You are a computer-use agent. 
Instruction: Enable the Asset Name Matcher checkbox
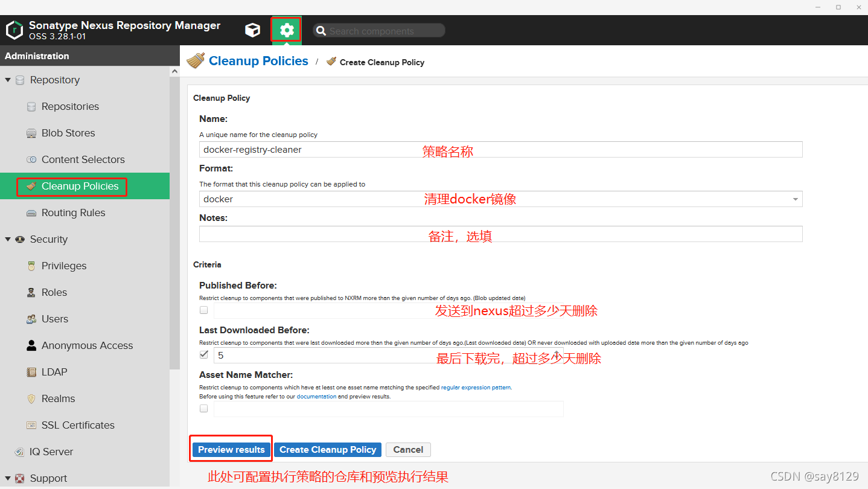(x=203, y=408)
